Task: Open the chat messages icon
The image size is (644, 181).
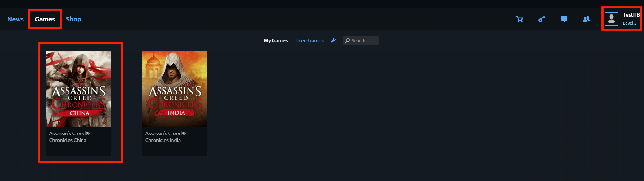Action: pos(564,19)
